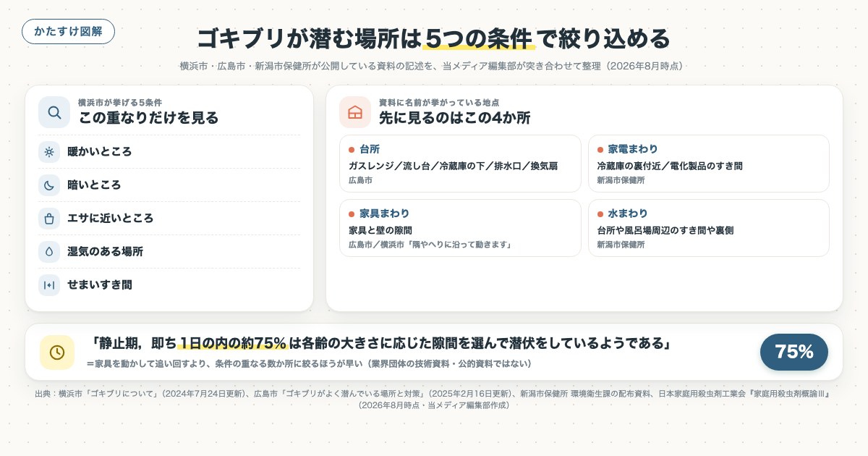Click the main title ゴキブリが潜む場所は5つの条件で絞り込める
The height and width of the screenshot is (456, 868).
pos(434,38)
